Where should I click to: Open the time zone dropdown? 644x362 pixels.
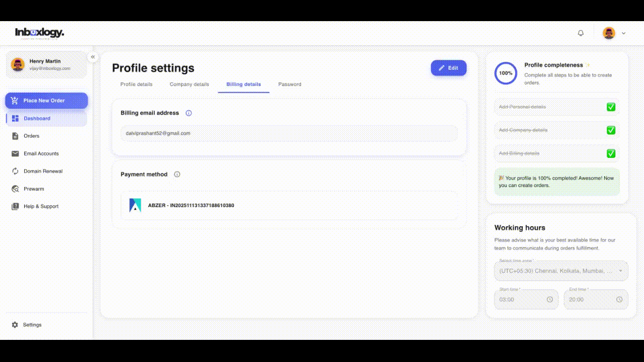561,270
